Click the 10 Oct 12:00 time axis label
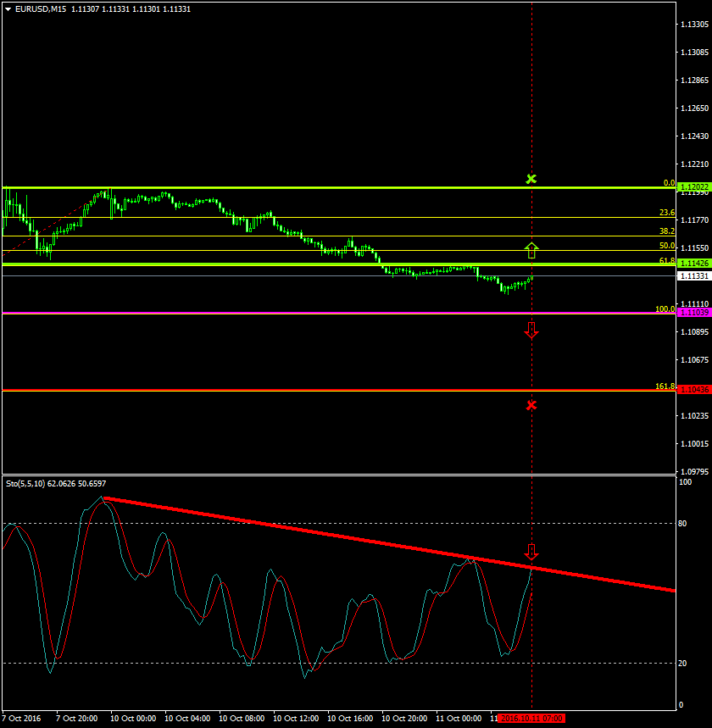Image resolution: width=712 pixels, height=728 pixels. 293,718
